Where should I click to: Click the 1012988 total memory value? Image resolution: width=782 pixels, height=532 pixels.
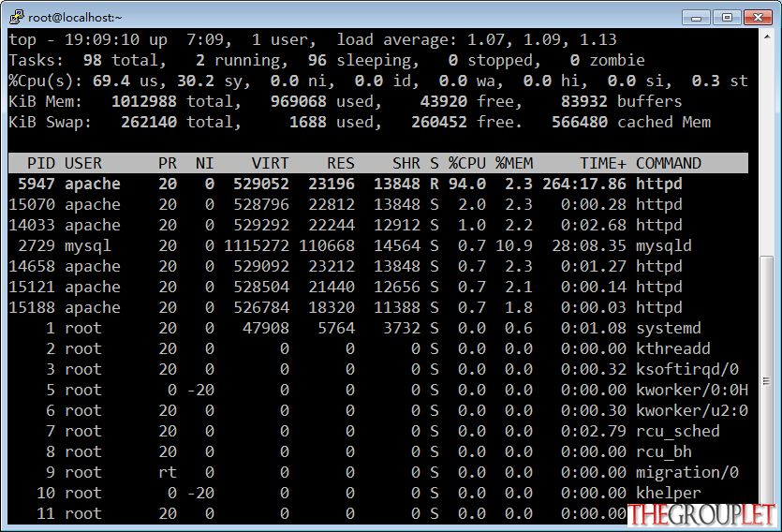click(x=144, y=101)
